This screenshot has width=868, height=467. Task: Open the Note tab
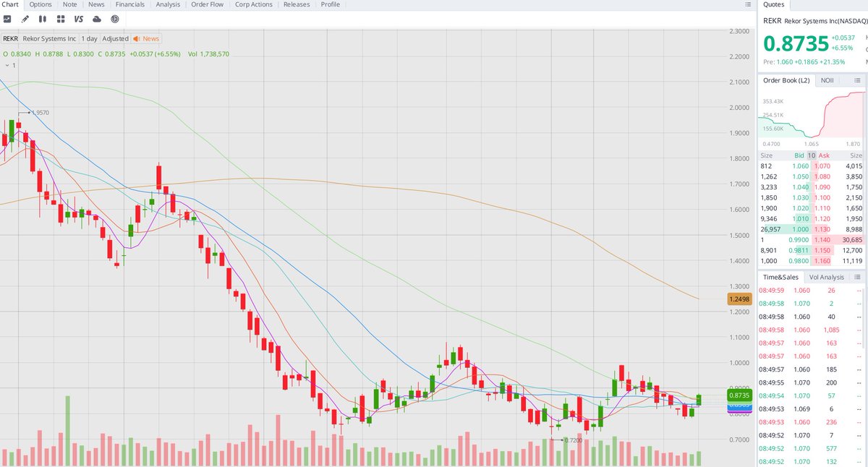coord(69,4)
